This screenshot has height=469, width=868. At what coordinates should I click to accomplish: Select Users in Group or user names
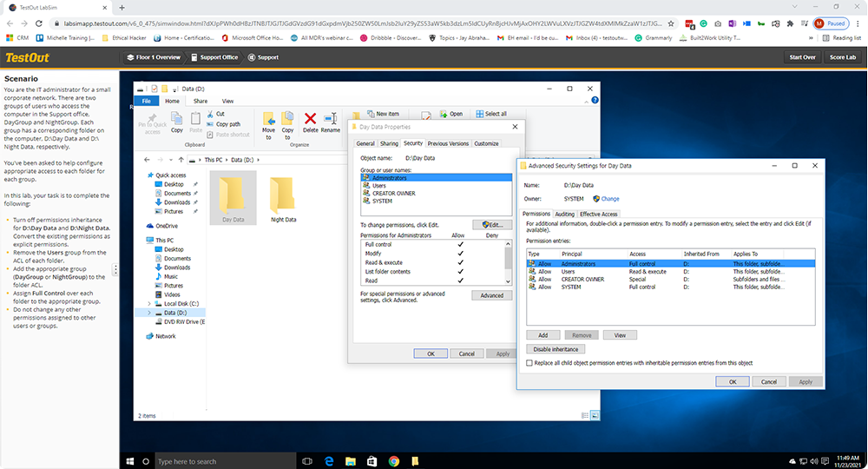coord(437,186)
